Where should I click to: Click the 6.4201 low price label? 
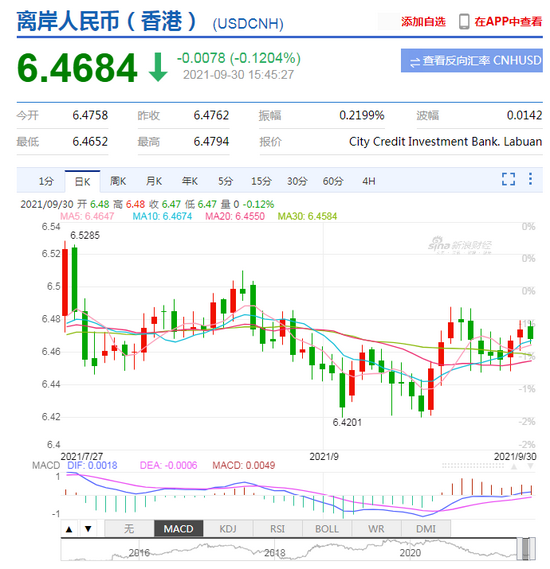[x=347, y=422]
